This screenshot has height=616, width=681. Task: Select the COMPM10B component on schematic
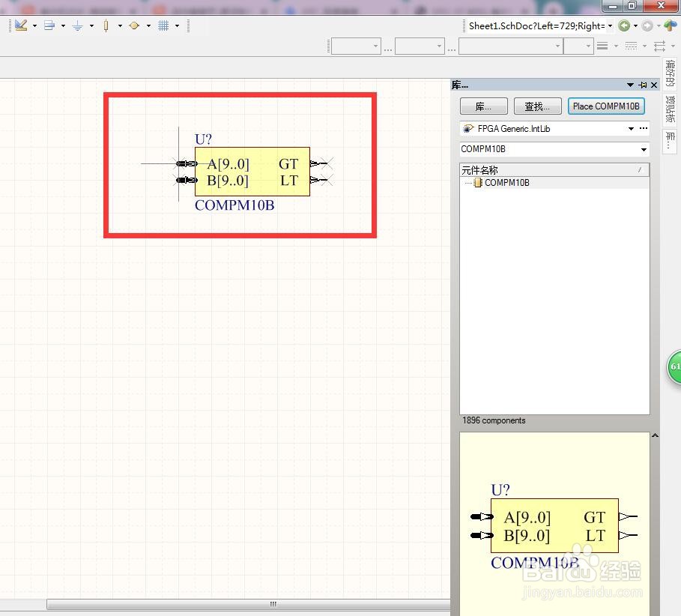tap(252, 172)
